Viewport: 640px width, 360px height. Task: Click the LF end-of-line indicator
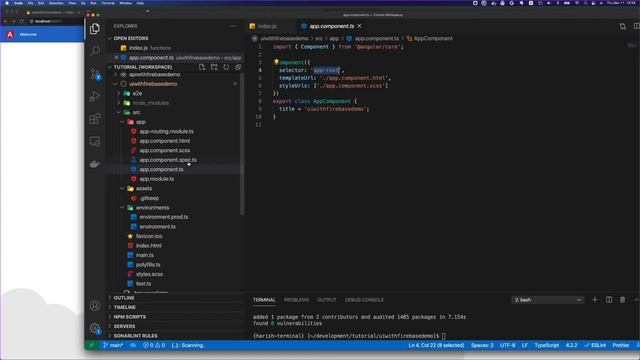525,345
